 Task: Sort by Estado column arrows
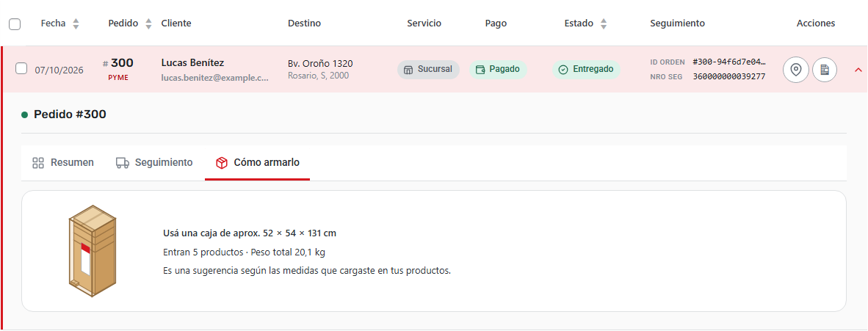coord(604,23)
